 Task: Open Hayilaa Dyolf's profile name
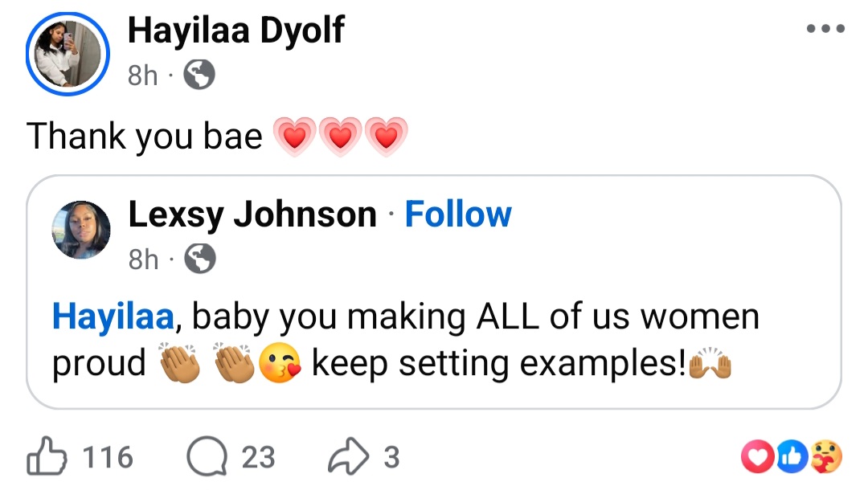(236, 31)
